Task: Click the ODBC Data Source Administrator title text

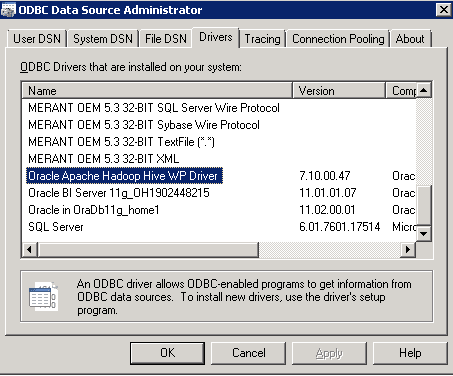Action: coord(110,10)
